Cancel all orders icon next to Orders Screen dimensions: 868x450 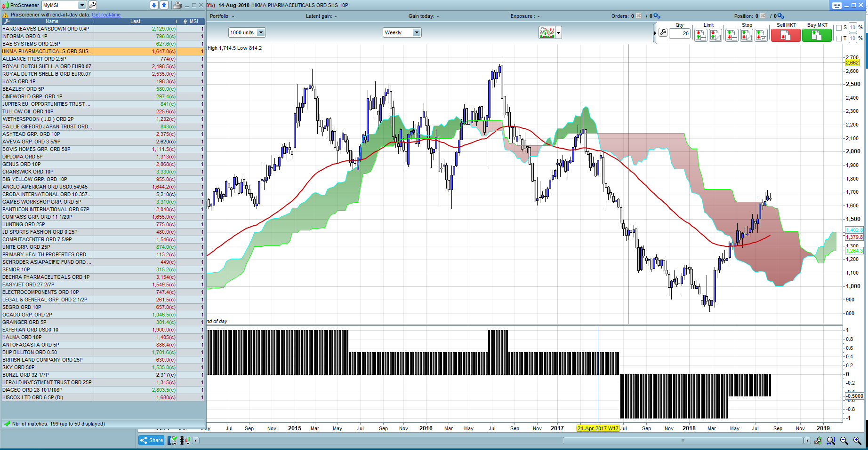point(639,16)
